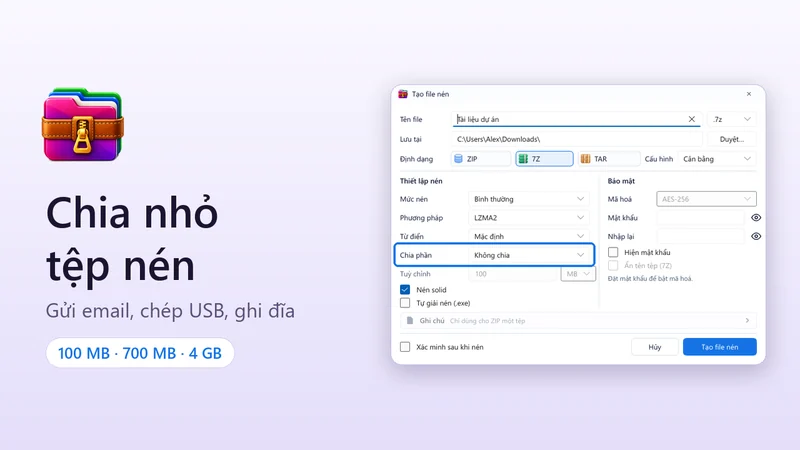
Task: Toggle the Ẩn tên tệp (7Z) checkbox
Action: click(613, 265)
